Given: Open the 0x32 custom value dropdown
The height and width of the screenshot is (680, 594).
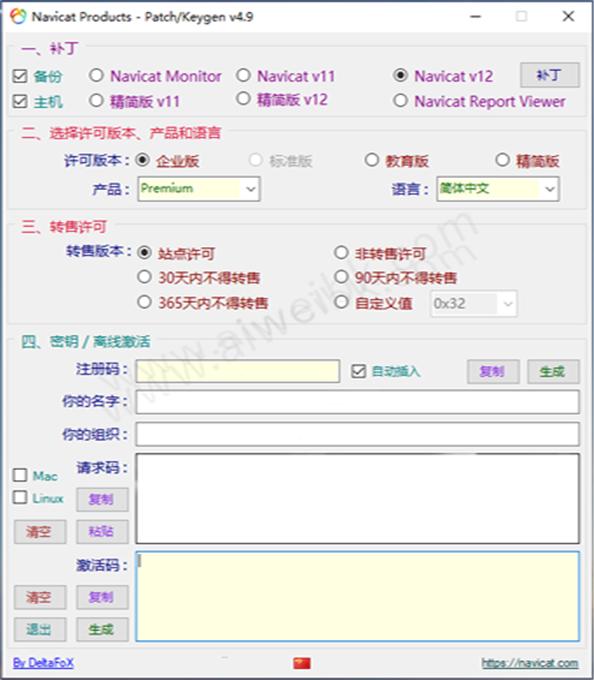Looking at the screenshot, I should (473, 303).
